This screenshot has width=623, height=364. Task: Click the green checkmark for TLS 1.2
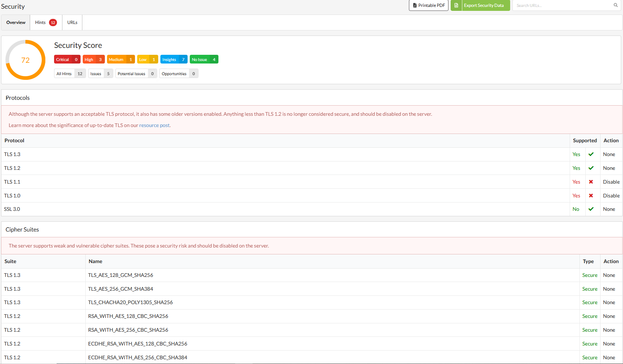591,168
